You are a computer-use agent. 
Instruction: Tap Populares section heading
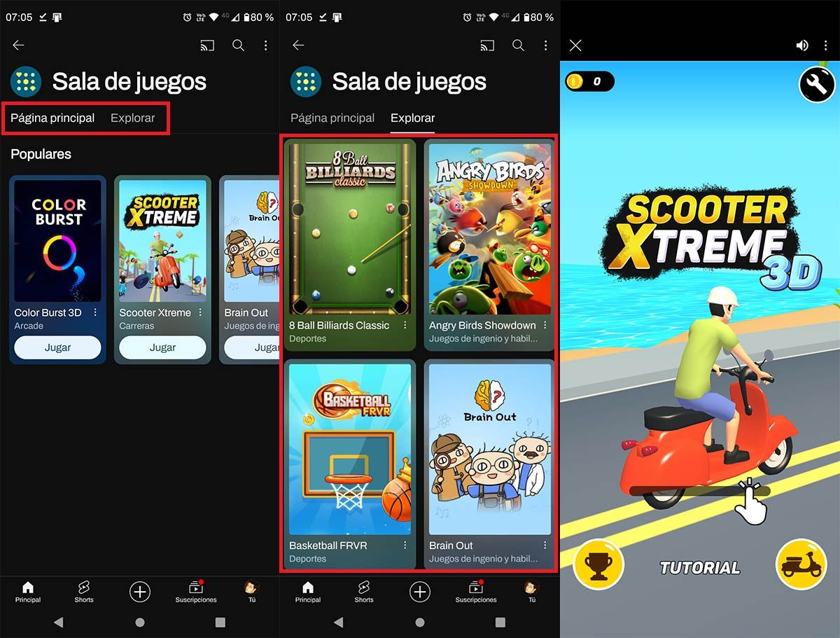[x=41, y=154]
